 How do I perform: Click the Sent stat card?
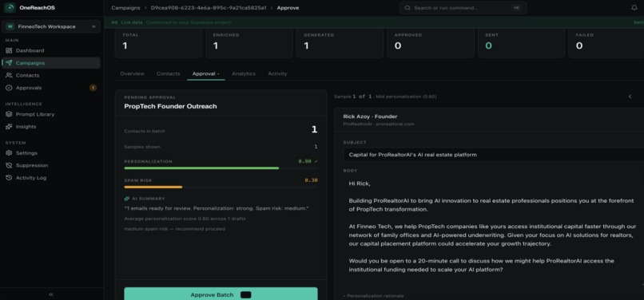click(x=521, y=43)
